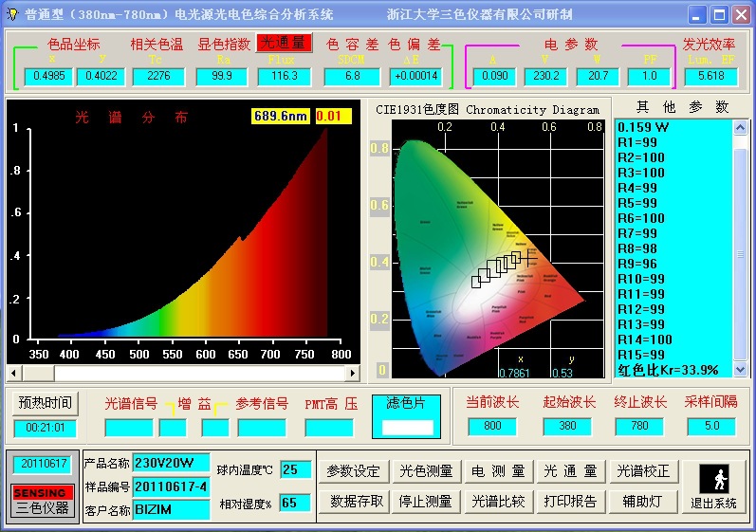Viewport: 756px width, 532px height.
Task: Select R9=96 in other parameters list
Action: [x=674, y=264]
